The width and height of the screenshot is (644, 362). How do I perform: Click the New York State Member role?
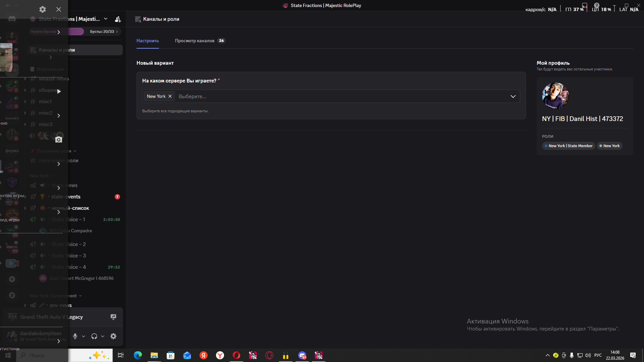tap(569, 146)
